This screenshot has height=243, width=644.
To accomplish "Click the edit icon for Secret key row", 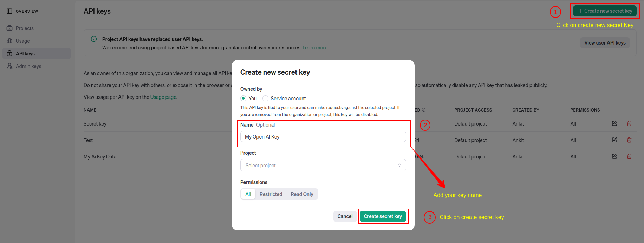I will coord(614,123).
